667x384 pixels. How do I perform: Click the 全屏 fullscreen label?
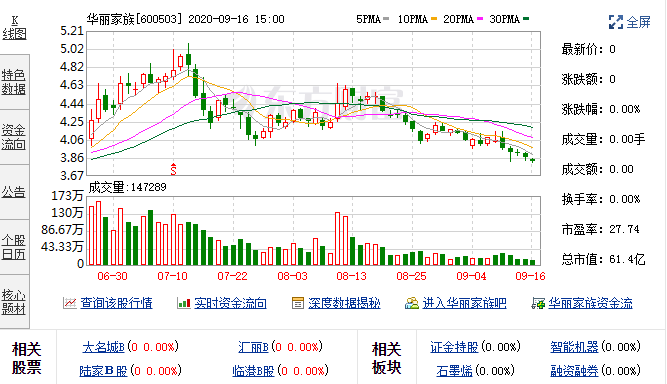tap(638, 22)
